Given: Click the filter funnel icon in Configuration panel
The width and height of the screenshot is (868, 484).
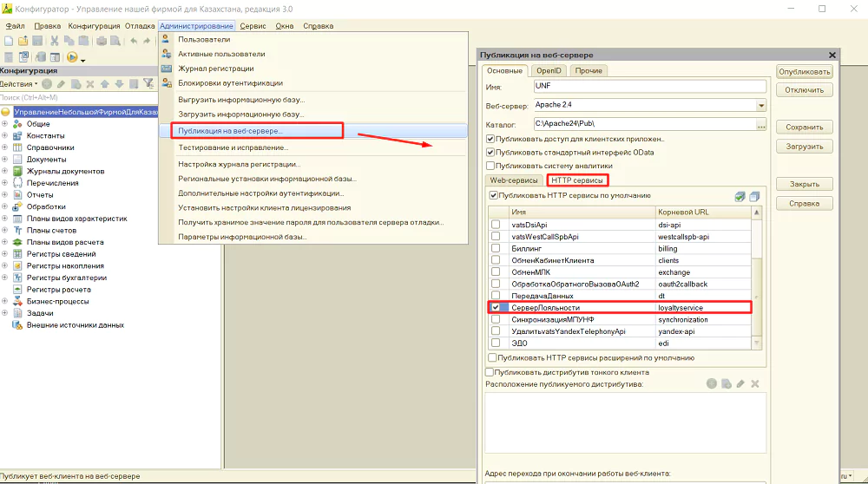Looking at the screenshot, I should coord(148,84).
